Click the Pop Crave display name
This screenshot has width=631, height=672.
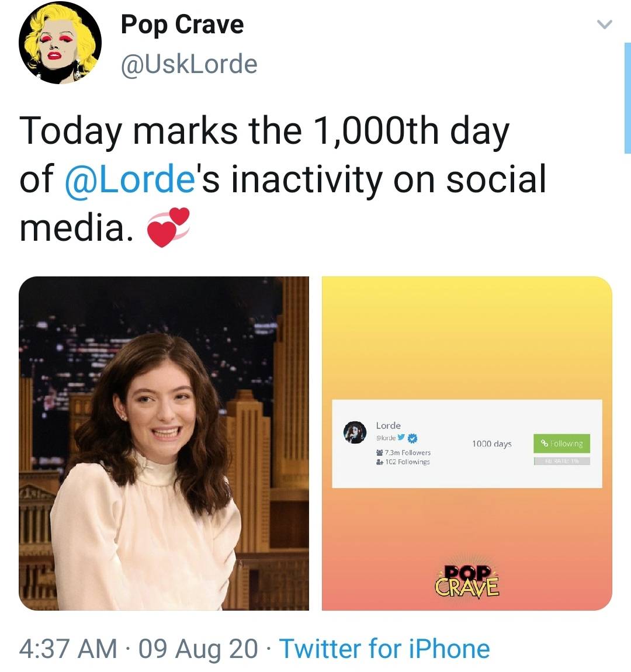(x=182, y=25)
